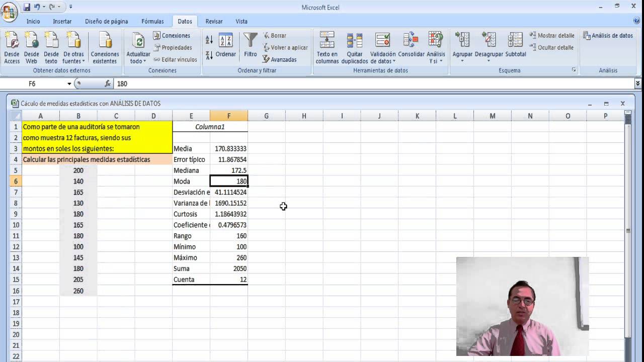Select row 6 header
This screenshot has height=362, width=644.
click(x=16, y=182)
